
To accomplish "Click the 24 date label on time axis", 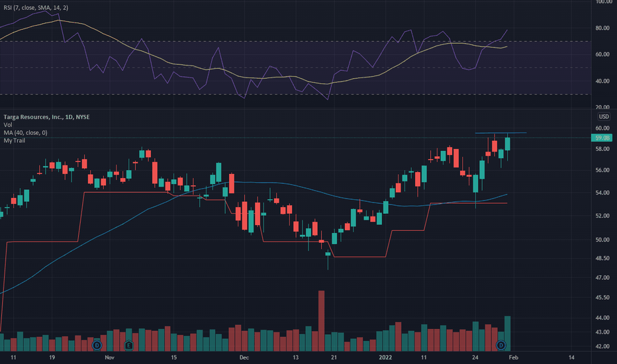I will (x=475, y=357).
